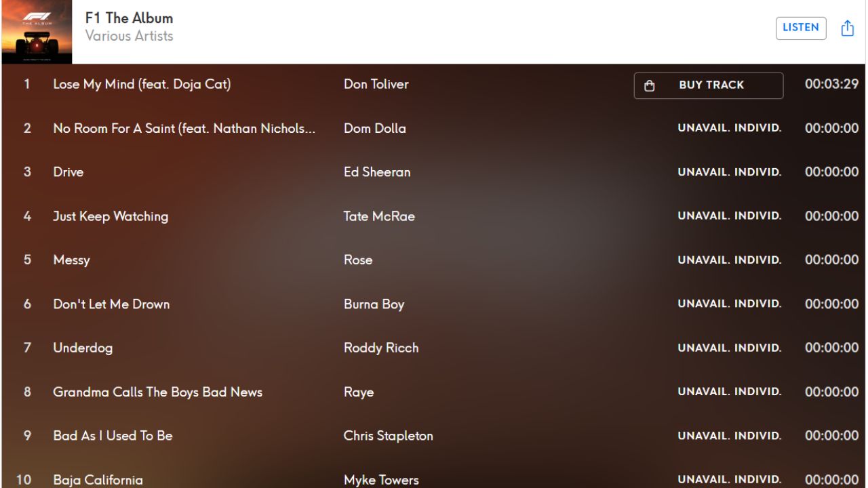Click Unavail. Individ. label on the Messy row

pyautogui.click(x=730, y=260)
